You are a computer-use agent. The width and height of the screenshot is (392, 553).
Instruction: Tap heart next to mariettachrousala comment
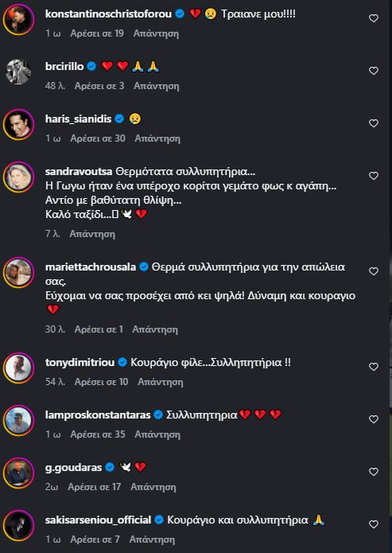pos(374,271)
